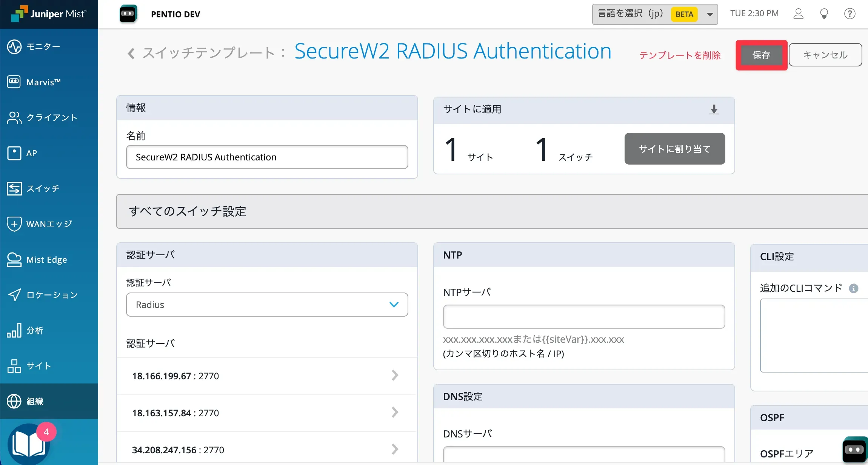Open the 組織 organization menu
Viewport: 868px width, 465px height.
(x=35, y=401)
